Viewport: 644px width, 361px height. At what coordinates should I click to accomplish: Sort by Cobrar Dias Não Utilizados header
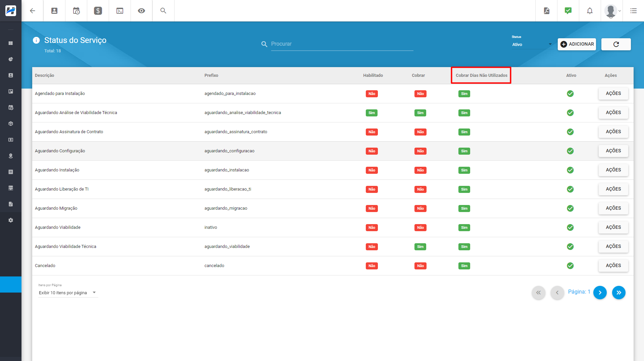(481, 75)
